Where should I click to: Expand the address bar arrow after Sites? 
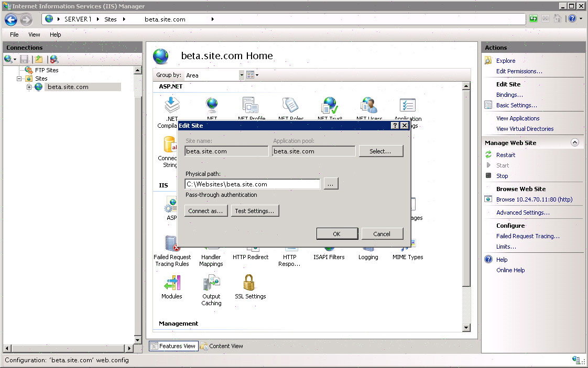pos(124,19)
